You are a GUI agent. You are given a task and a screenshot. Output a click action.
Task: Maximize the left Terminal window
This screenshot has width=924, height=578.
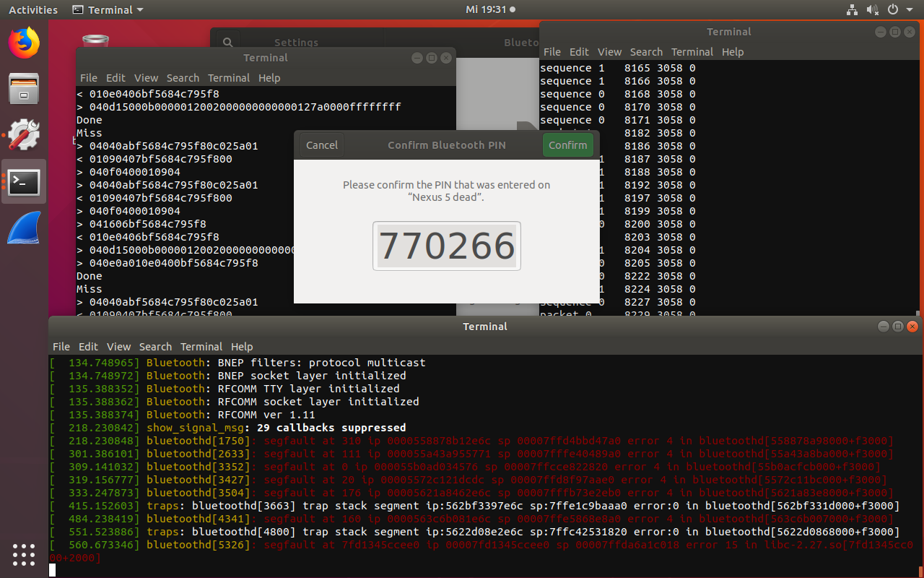(431, 58)
